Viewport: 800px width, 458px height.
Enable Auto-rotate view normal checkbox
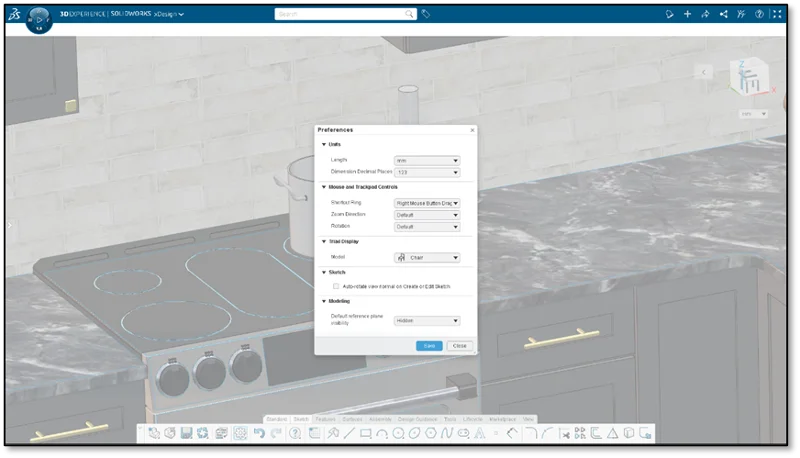(x=335, y=286)
